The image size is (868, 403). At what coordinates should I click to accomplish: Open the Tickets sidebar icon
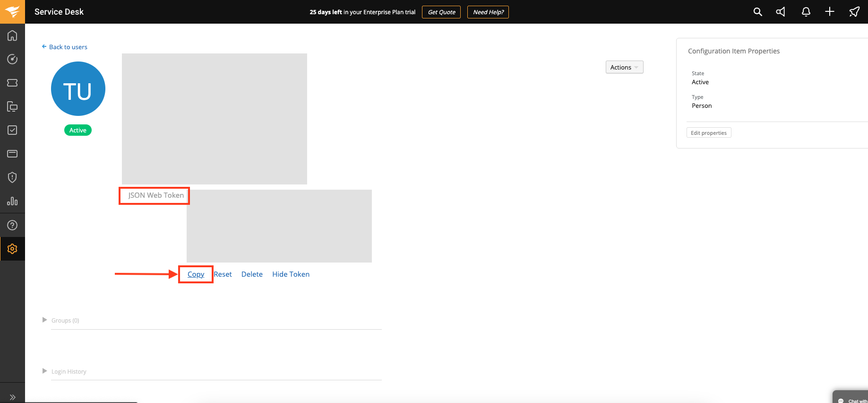click(12, 83)
